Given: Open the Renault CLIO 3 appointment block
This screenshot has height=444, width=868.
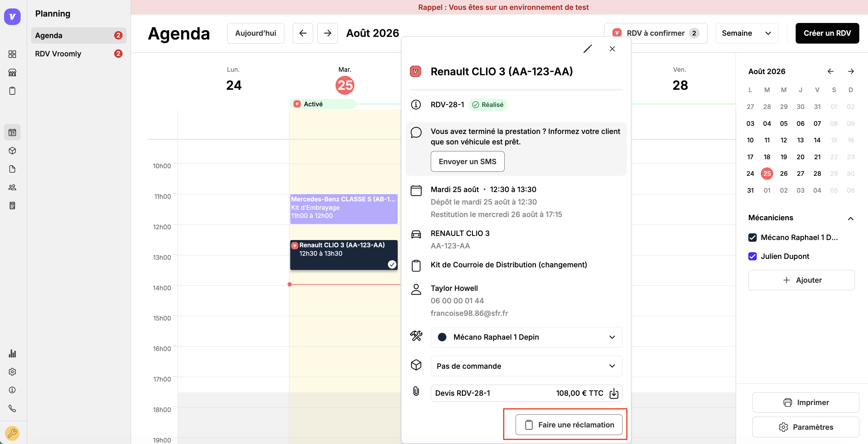Looking at the screenshot, I should [344, 255].
